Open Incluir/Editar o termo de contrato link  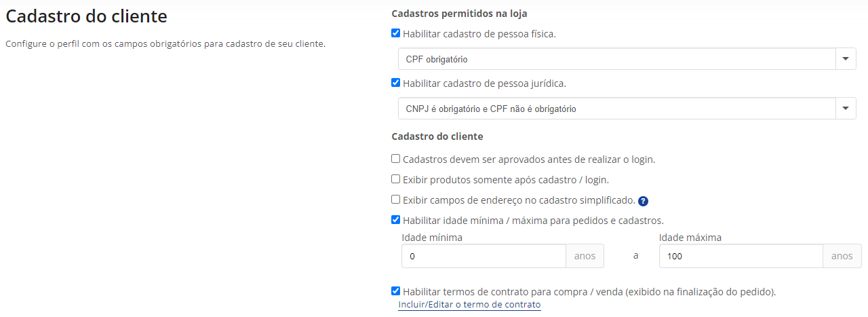pos(469,305)
